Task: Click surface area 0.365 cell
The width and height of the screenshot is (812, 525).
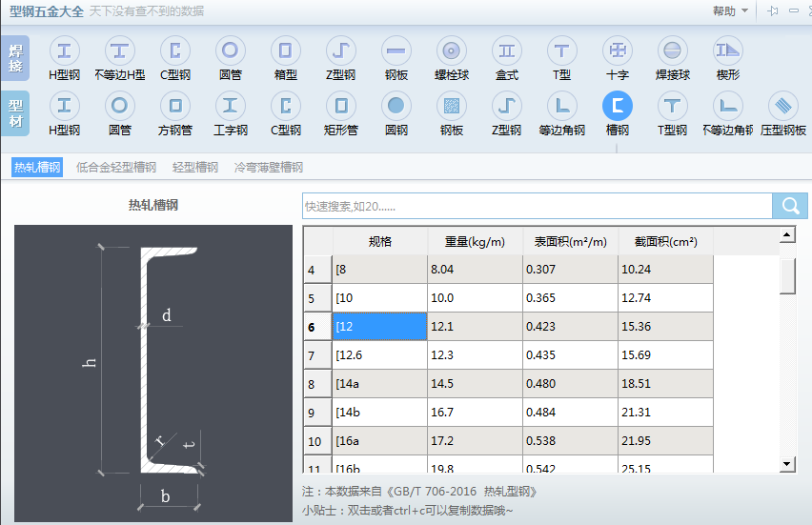Action: pyautogui.click(x=570, y=297)
